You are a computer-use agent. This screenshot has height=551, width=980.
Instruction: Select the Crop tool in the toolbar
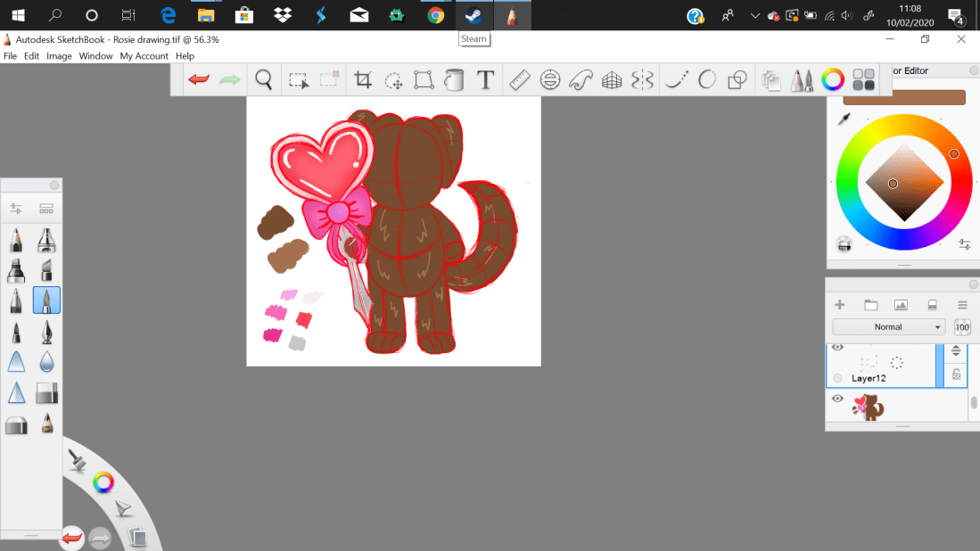click(363, 80)
